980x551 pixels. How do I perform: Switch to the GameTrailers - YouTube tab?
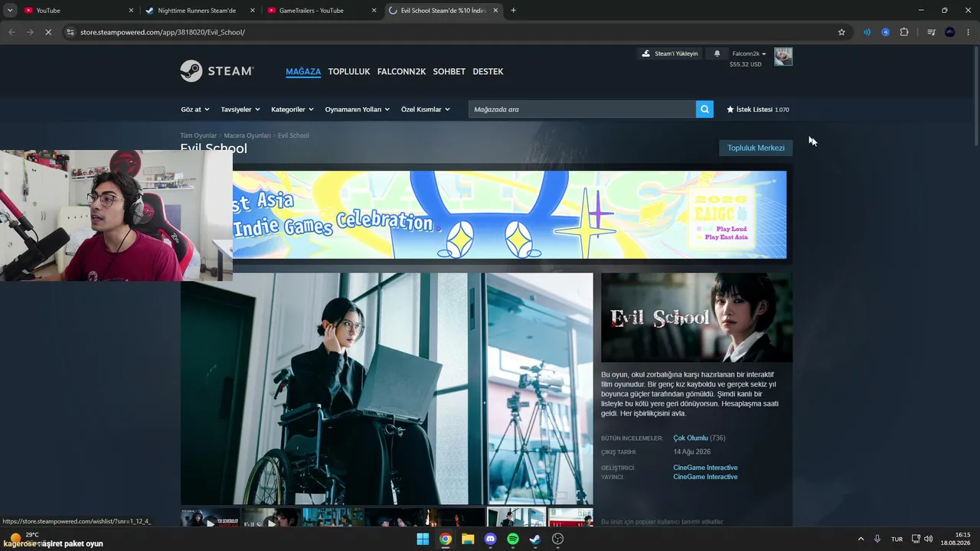(x=322, y=11)
